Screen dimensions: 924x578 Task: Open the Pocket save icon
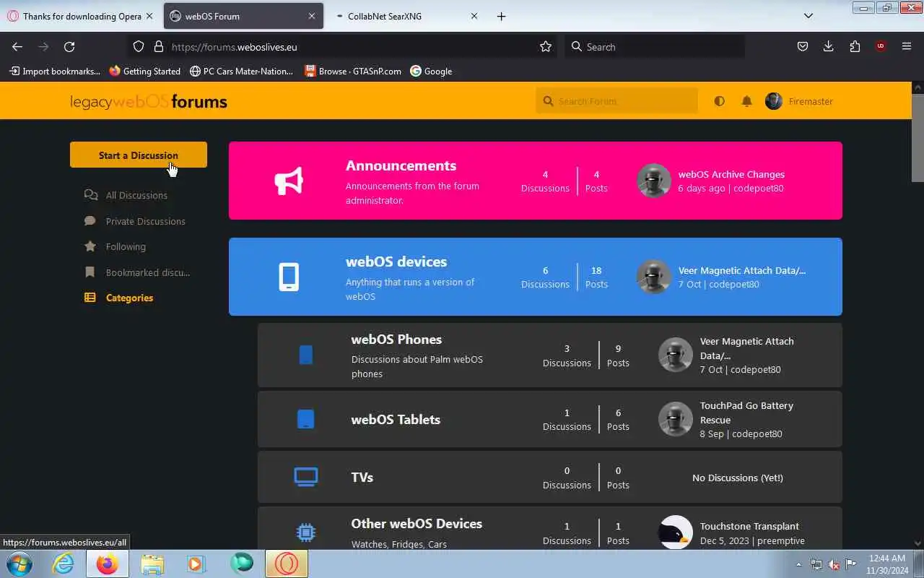(x=803, y=46)
